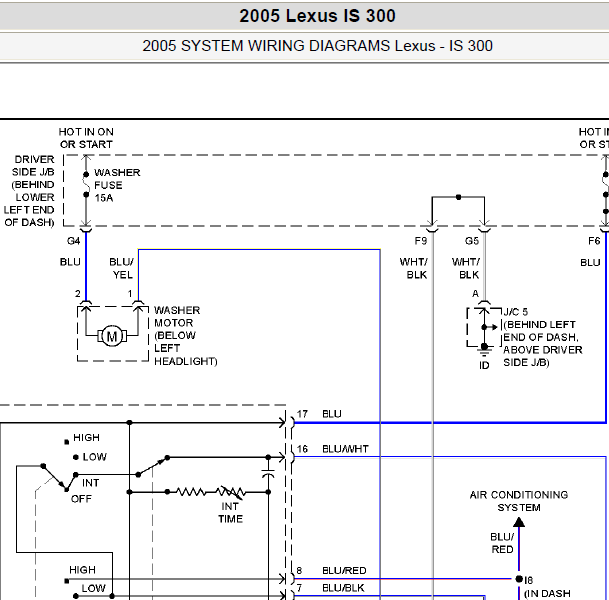
Task: Click the arrowhead below "AIR CONDITIONING SYSTEM"
Action: pyautogui.click(x=519, y=522)
